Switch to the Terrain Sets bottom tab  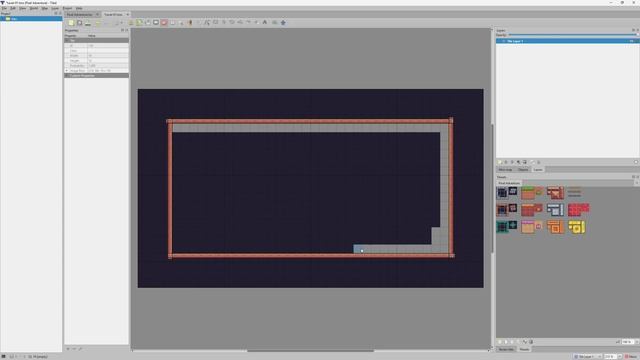[506, 349]
